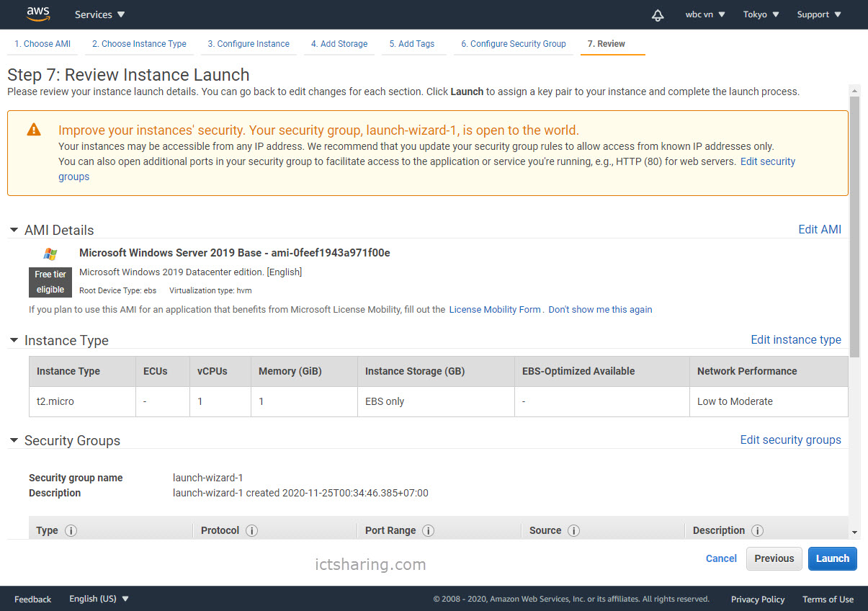Open the Terms of Use link
868x611 pixels.
tap(828, 599)
